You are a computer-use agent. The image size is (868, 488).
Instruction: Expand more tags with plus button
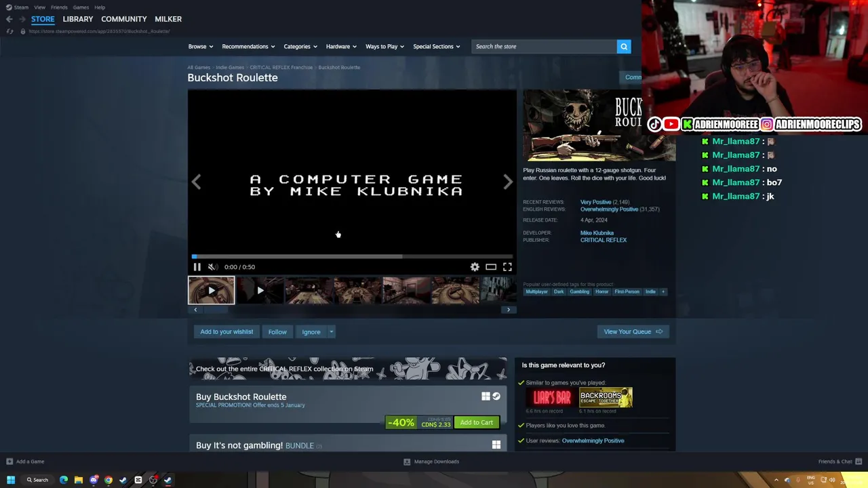(x=663, y=292)
